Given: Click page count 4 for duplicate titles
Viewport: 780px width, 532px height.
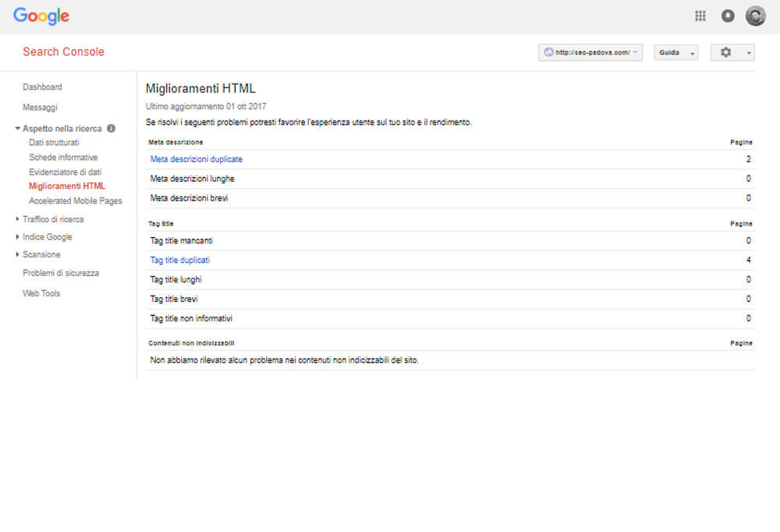Looking at the screenshot, I should point(748,261).
